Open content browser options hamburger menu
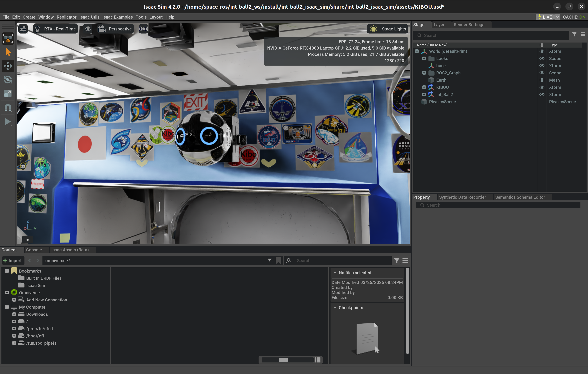 tap(405, 261)
